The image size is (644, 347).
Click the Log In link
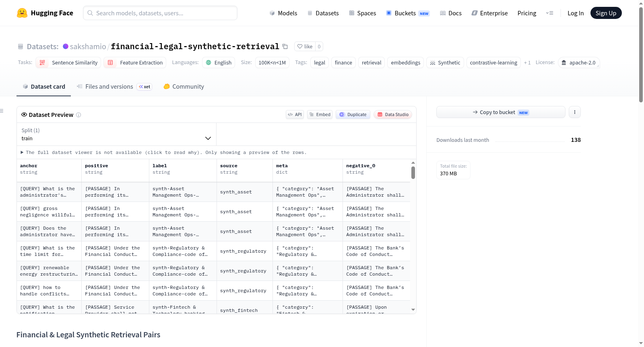tap(576, 13)
